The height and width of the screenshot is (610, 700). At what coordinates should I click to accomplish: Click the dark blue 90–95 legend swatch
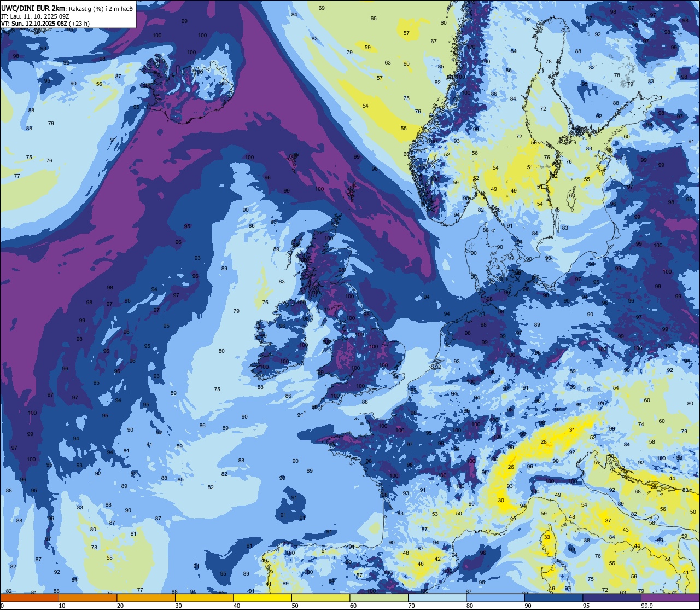[x=553, y=597]
